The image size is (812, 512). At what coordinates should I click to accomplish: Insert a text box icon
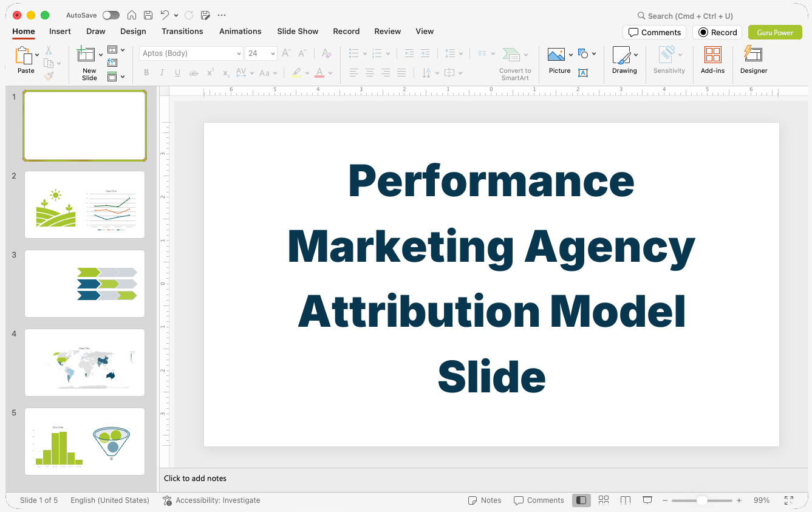coord(583,72)
